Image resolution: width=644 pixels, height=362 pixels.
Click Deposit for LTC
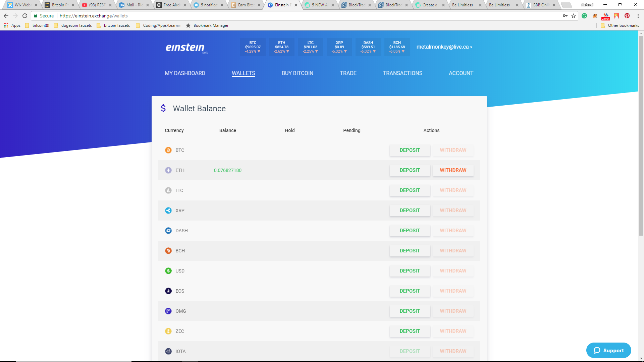[410, 190]
